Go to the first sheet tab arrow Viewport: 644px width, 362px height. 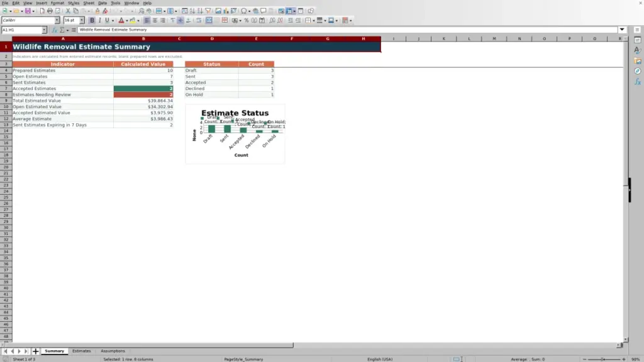click(5, 351)
